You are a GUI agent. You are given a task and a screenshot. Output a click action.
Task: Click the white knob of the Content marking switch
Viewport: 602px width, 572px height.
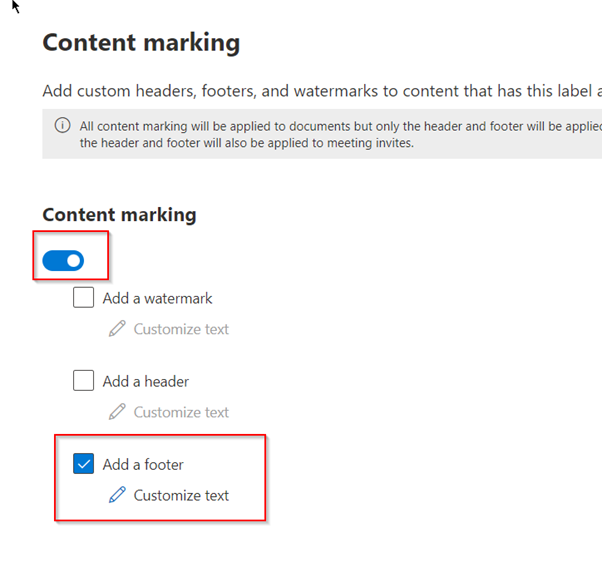click(73, 261)
